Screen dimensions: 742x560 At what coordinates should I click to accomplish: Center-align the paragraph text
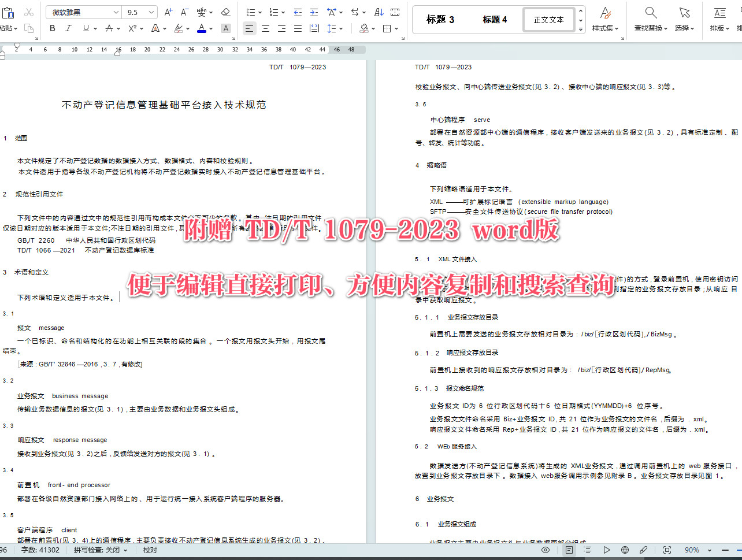[x=265, y=28]
